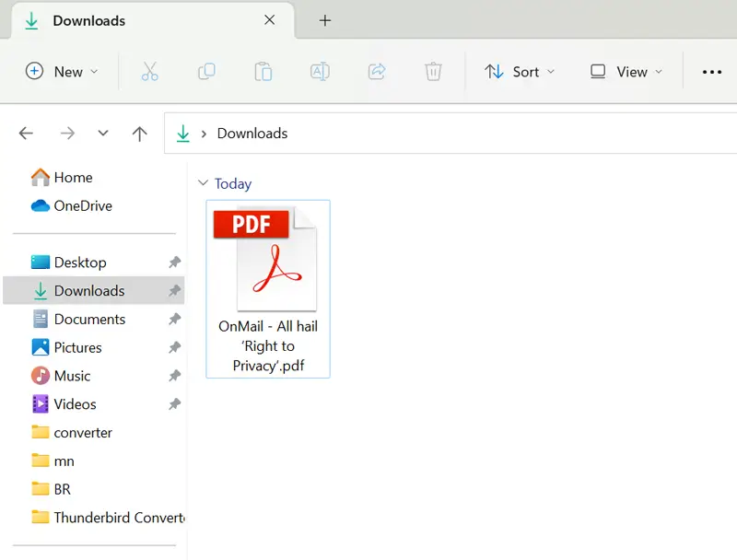
Task: Navigate back with the left arrow
Action: (26, 134)
